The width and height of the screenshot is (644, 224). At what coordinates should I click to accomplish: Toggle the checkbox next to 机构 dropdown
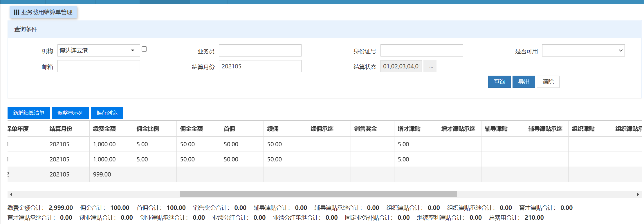pos(144,49)
